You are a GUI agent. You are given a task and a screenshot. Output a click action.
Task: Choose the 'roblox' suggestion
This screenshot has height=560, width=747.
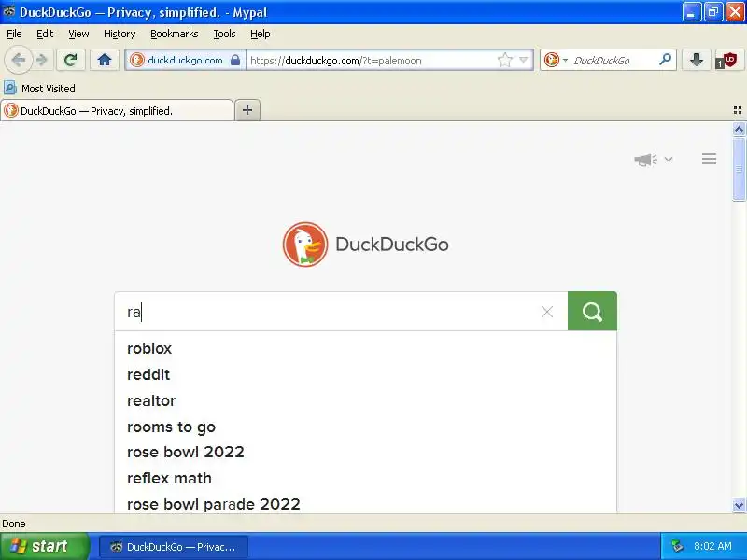pos(365,348)
